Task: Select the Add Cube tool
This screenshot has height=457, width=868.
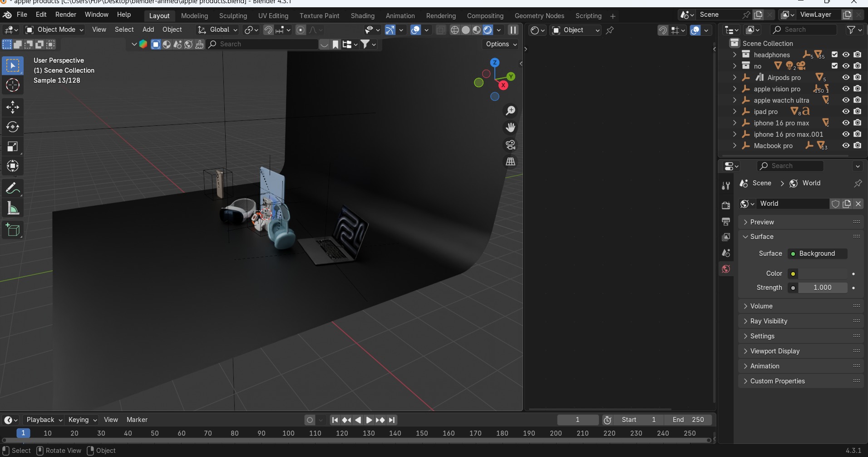Action: (x=13, y=230)
